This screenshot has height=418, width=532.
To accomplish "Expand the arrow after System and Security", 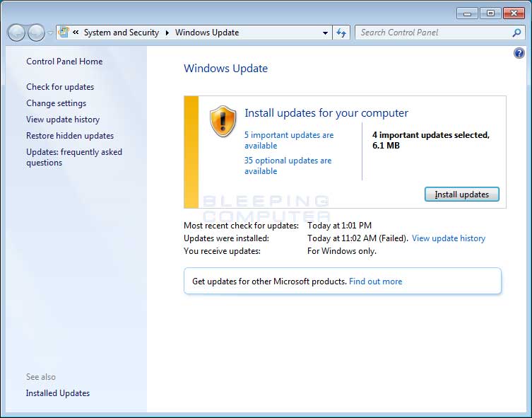I will click(x=167, y=33).
